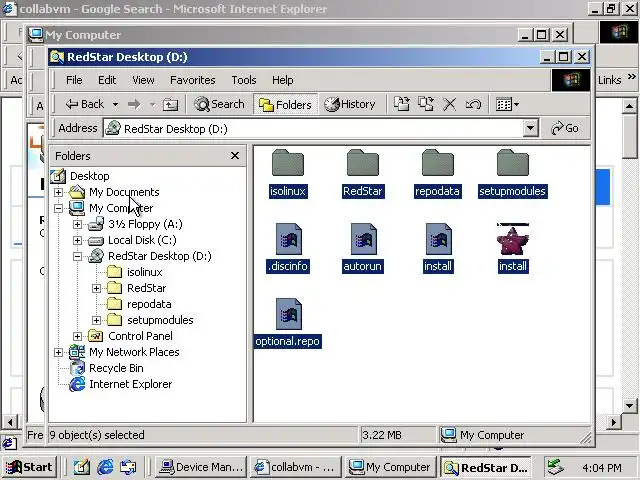Screen dimensions: 640x480
Task: Open the View menu
Action: [x=143, y=80]
